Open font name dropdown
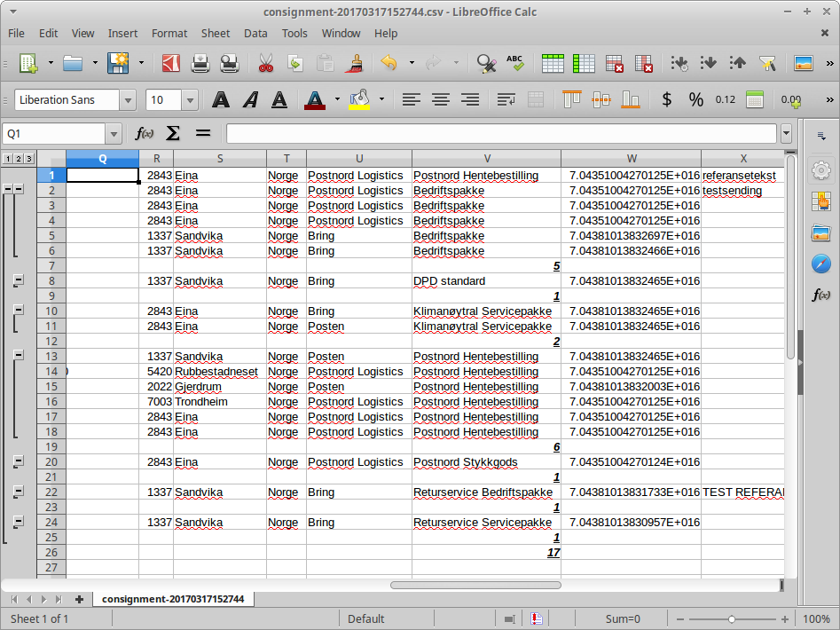 [x=128, y=100]
